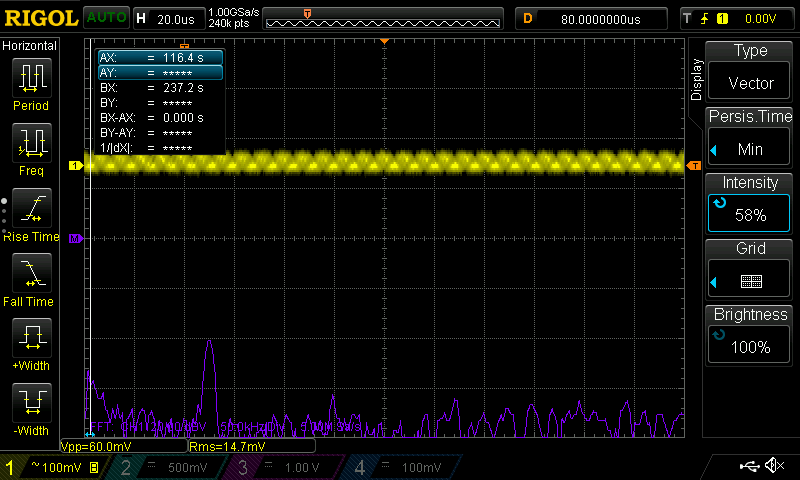Turn on channel 4 at 100mV
Viewport: 800px width, 480px height.
pos(402,467)
